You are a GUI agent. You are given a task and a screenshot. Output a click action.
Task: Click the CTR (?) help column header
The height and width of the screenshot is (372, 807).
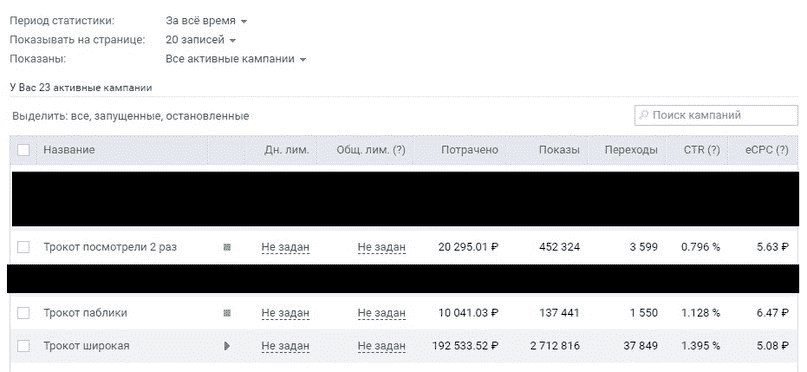701,150
